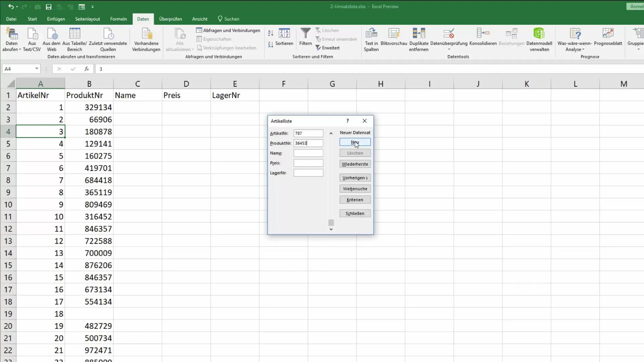Open the Ansicht ribbon tab
644x362 pixels.
click(x=200, y=19)
